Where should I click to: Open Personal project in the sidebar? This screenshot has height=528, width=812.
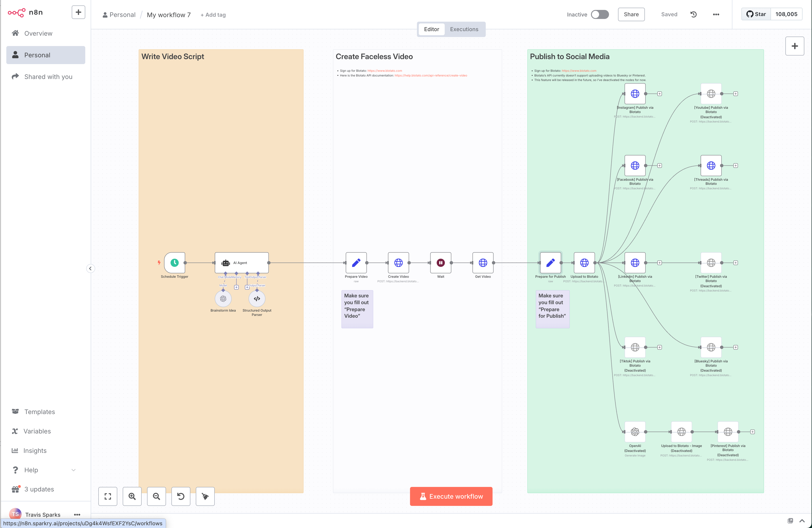tap(46, 55)
